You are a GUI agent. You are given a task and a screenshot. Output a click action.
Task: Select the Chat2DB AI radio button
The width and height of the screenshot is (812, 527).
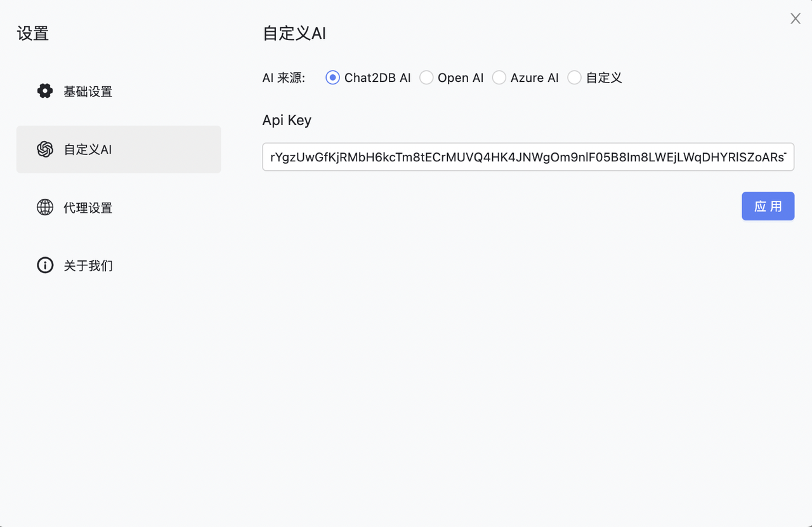pos(332,77)
